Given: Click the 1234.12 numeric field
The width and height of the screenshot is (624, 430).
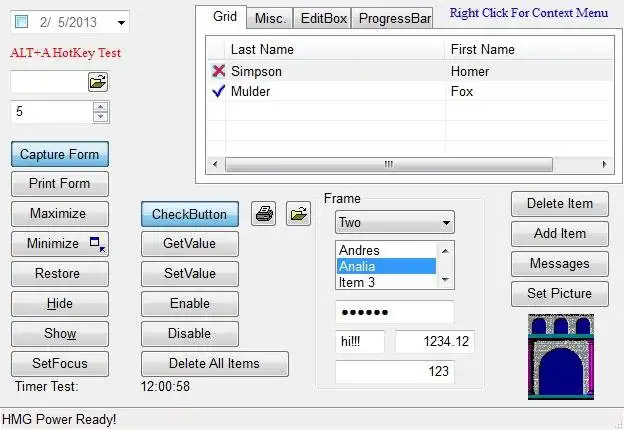Looking at the screenshot, I should [435, 341].
